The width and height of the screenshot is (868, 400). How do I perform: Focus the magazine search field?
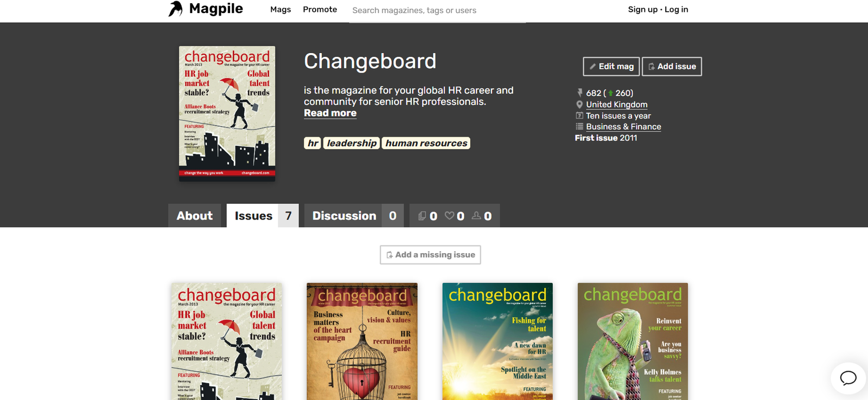[x=437, y=10]
